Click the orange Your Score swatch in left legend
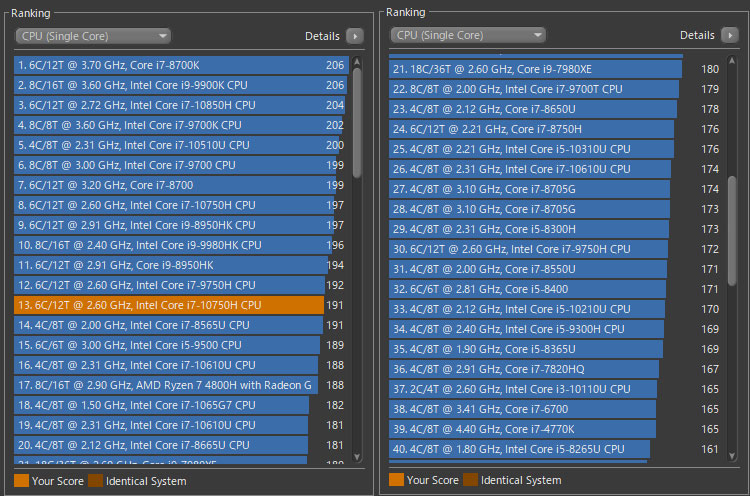Image resolution: width=750 pixels, height=496 pixels. 21,481
